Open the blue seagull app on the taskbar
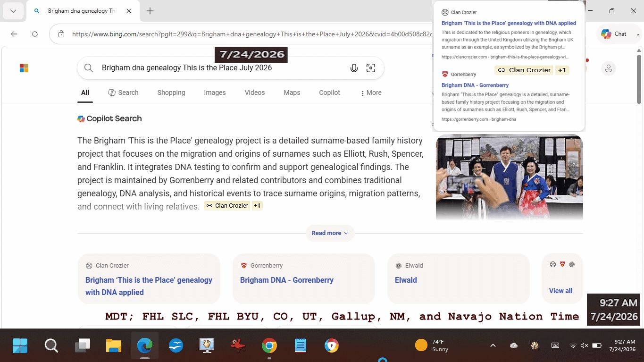This screenshot has height=362, width=644. click(x=176, y=346)
